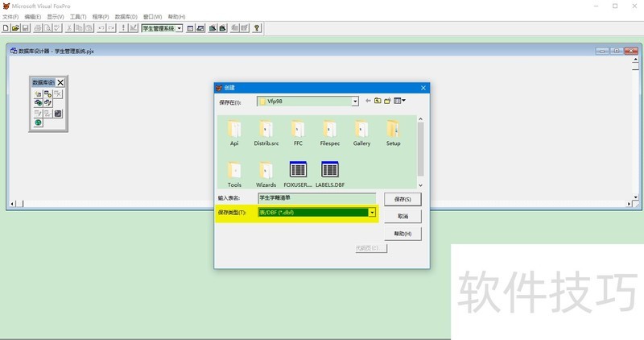Expand the 保存类型 file type dropdown
Viewport: 644px width, 340px height.
(x=372, y=213)
